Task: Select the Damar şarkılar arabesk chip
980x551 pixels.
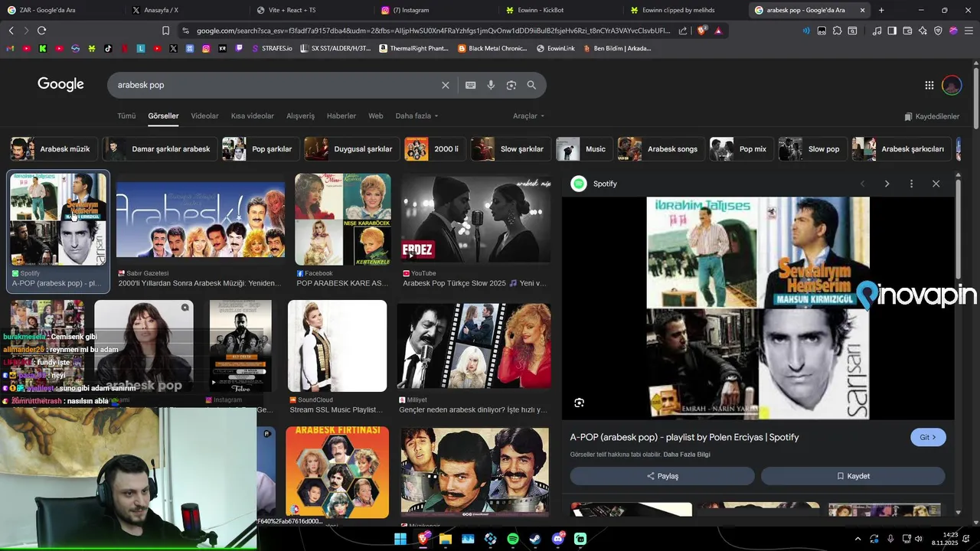Action: point(160,149)
